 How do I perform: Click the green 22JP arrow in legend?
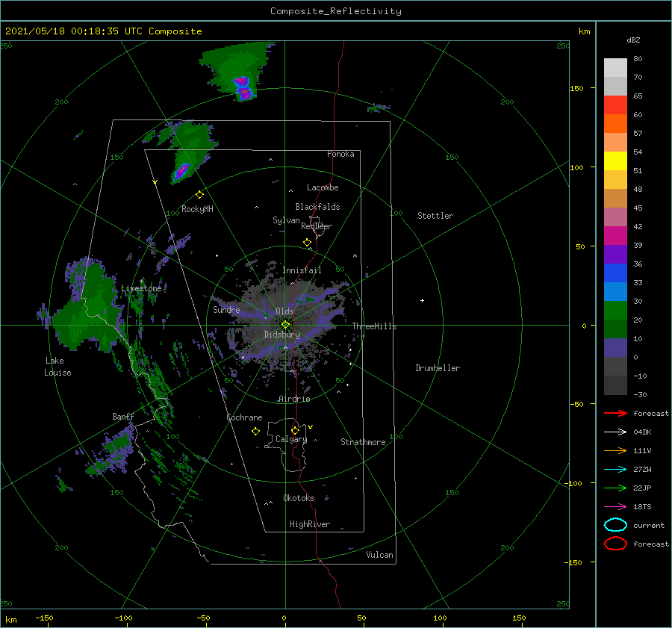[x=615, y=488]
